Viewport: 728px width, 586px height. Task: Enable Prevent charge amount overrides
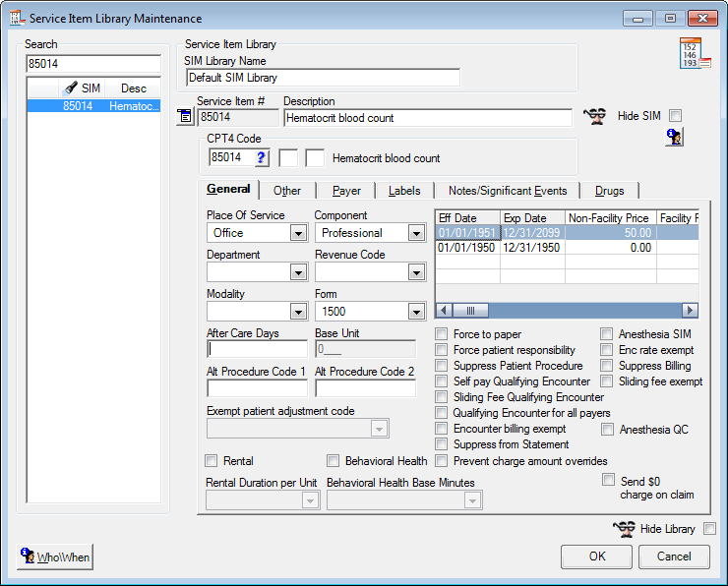click(x=442, y=461)
